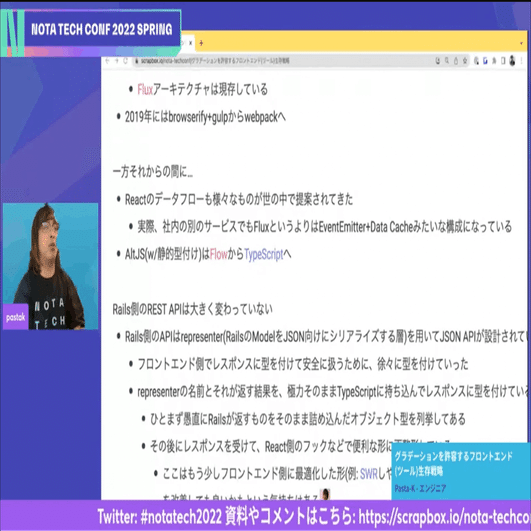Open the browser side panel icon
The height and width of the screenshot is (531, 531).
tap(503, 61)
